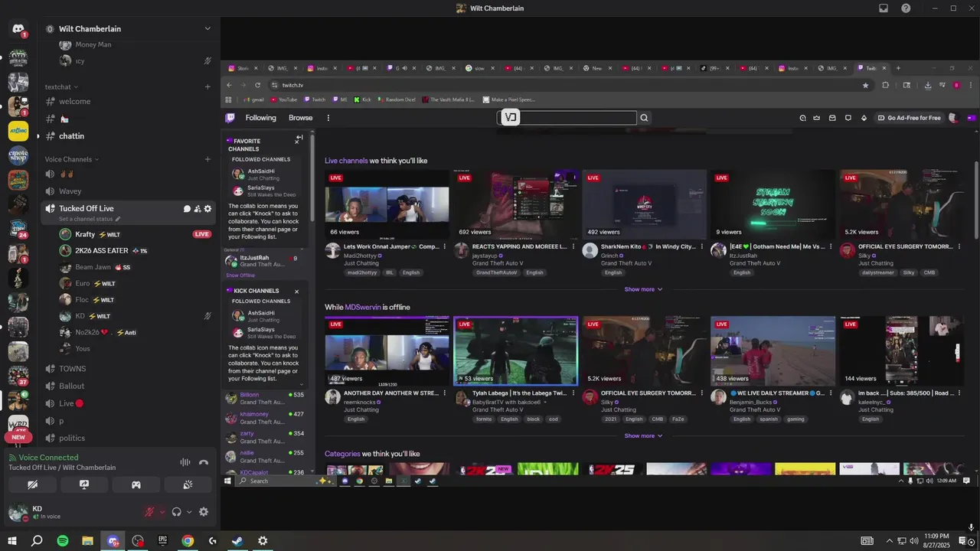This screenshot has height=551, width=980.
Task: Share your screen button
Action: pyautogui.click(x=84, y=484)
